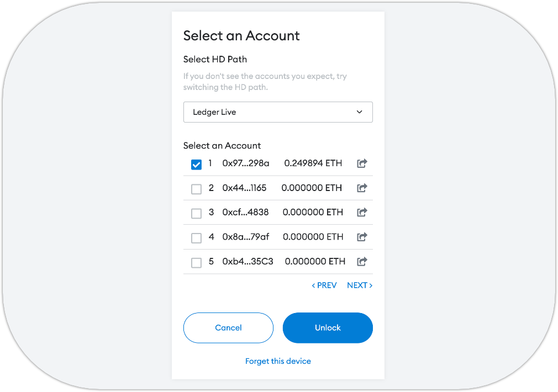Select account 2 checkbox
Image resolution: width=558 pixels, height=392 pixels.
click(x=196, y=189)
